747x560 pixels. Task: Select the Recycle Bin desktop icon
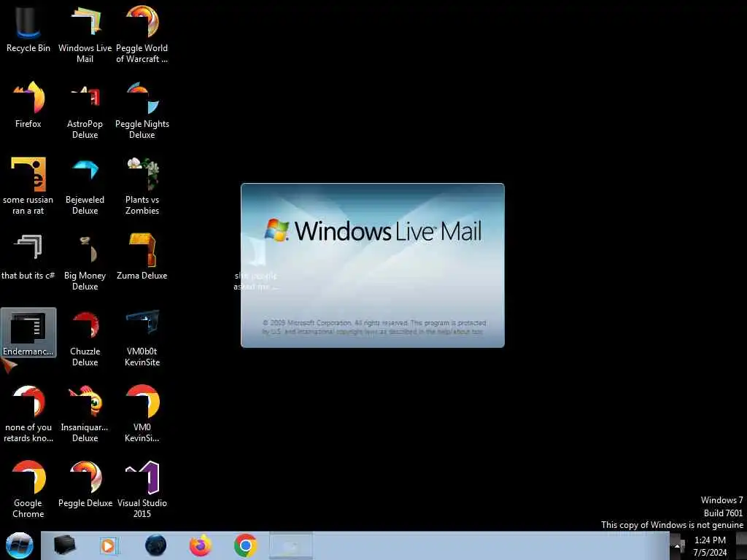point(28,28)
